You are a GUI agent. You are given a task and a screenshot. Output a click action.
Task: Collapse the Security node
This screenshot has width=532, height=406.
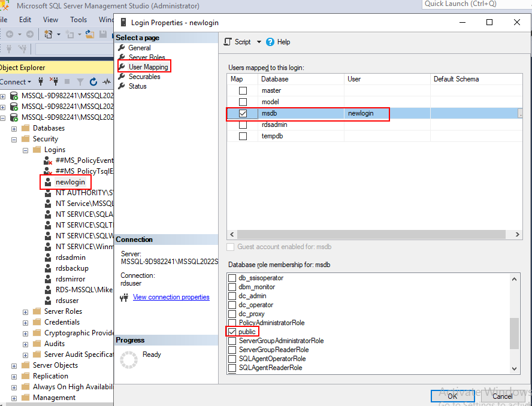pyautogui.click(x=14, y=140)
